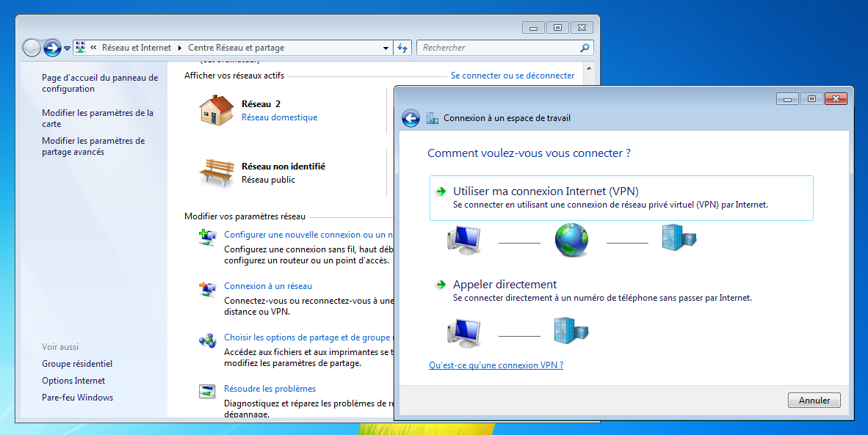Viewport: 868px width, 435px height.
Task: Click the control panel icon in address bar
Action: tap(81, 48)
